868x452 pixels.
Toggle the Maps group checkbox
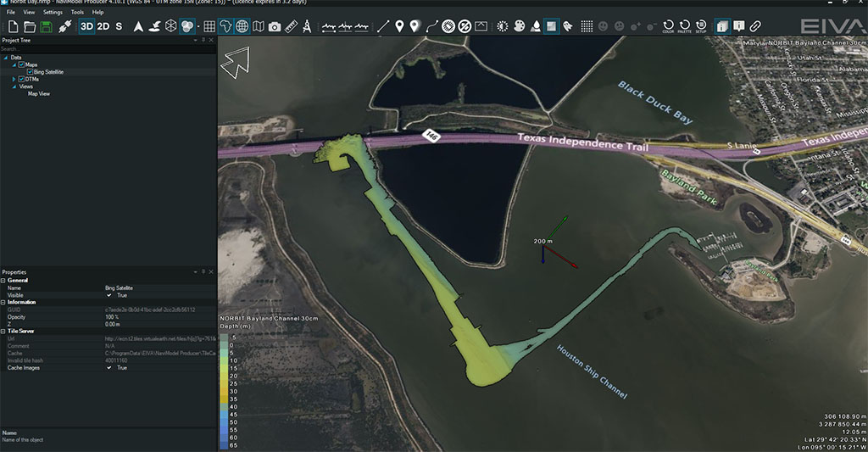21,64
